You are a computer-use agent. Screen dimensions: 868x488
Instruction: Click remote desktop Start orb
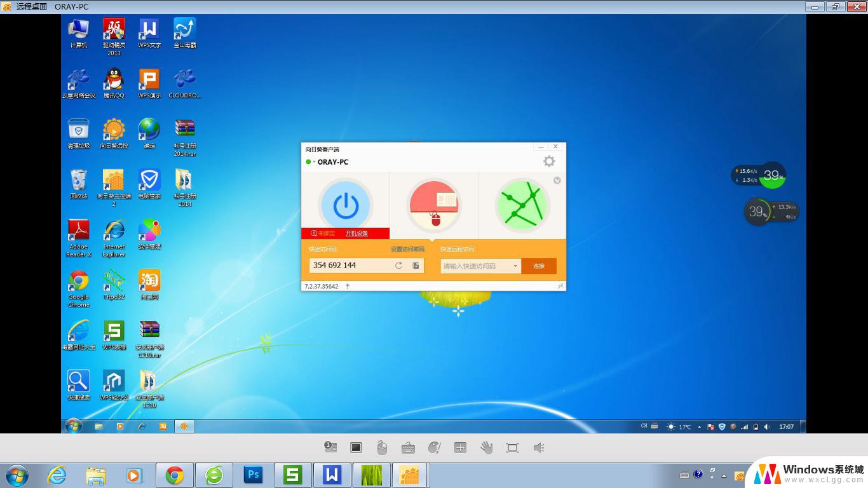click(73, 426)
